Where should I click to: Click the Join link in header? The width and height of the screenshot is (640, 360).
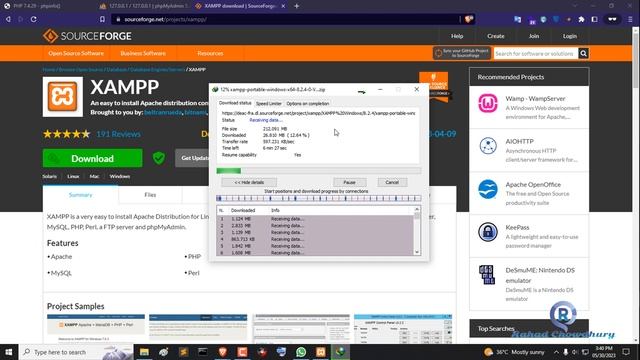point(534,36)
